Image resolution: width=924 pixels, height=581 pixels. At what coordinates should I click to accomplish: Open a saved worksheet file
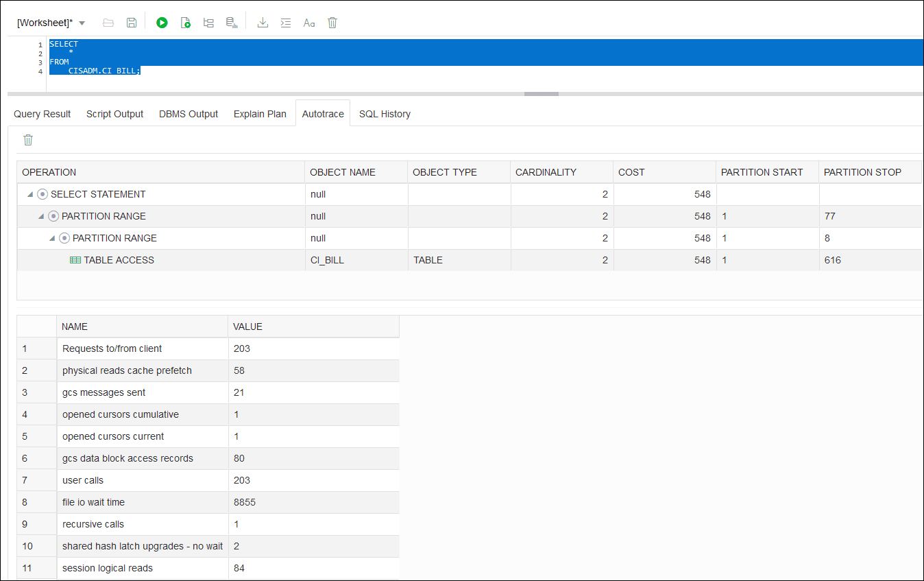coord(108,22)
